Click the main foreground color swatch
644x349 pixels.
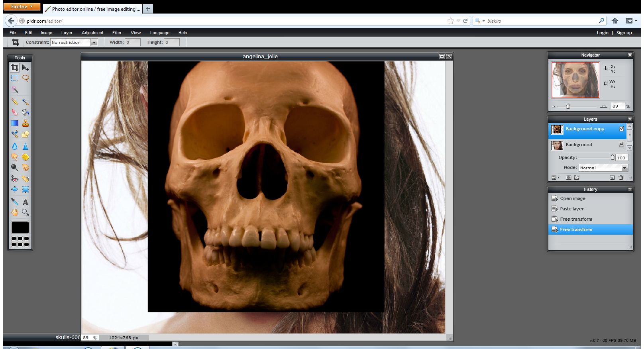pyautogui.click(x=20, y=227)
